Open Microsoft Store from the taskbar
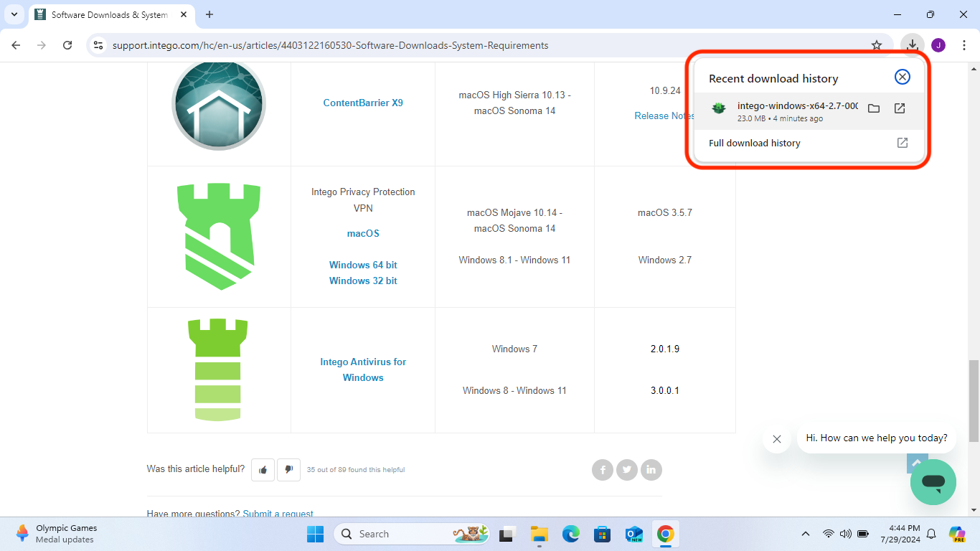The width and height of the screenshot is (980, 551). [x=602, y=534]
